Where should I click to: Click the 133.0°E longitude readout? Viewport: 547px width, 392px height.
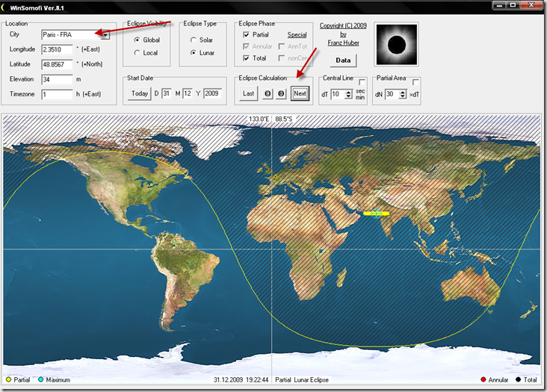(x=259, y=119)
